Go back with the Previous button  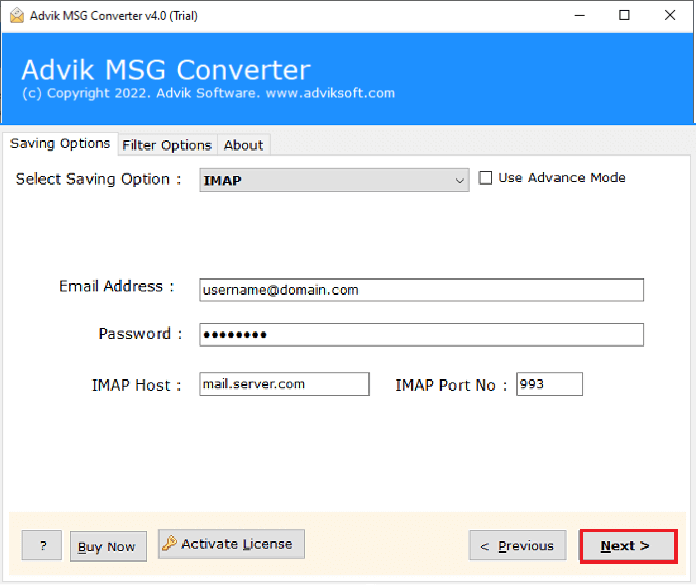point(517,545)
